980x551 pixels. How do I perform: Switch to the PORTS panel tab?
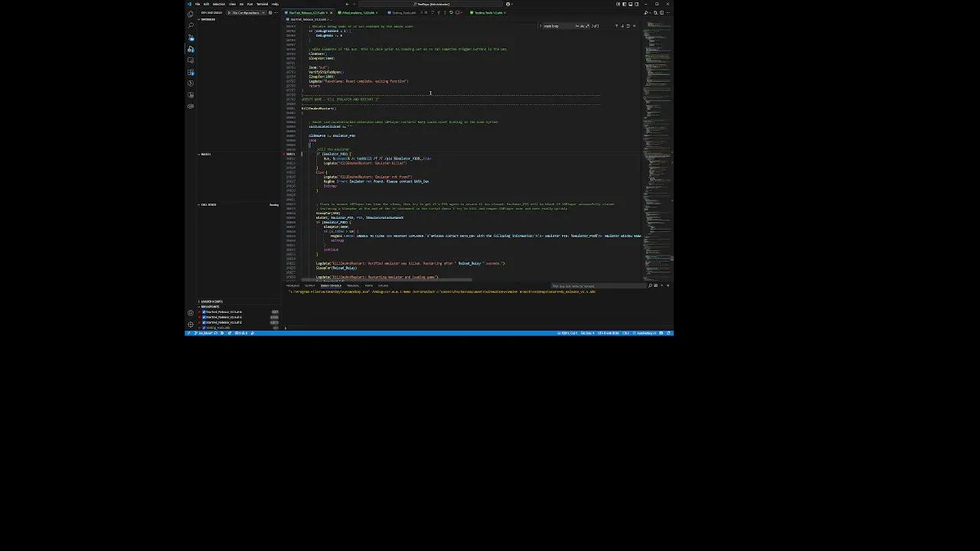[368, 285]
